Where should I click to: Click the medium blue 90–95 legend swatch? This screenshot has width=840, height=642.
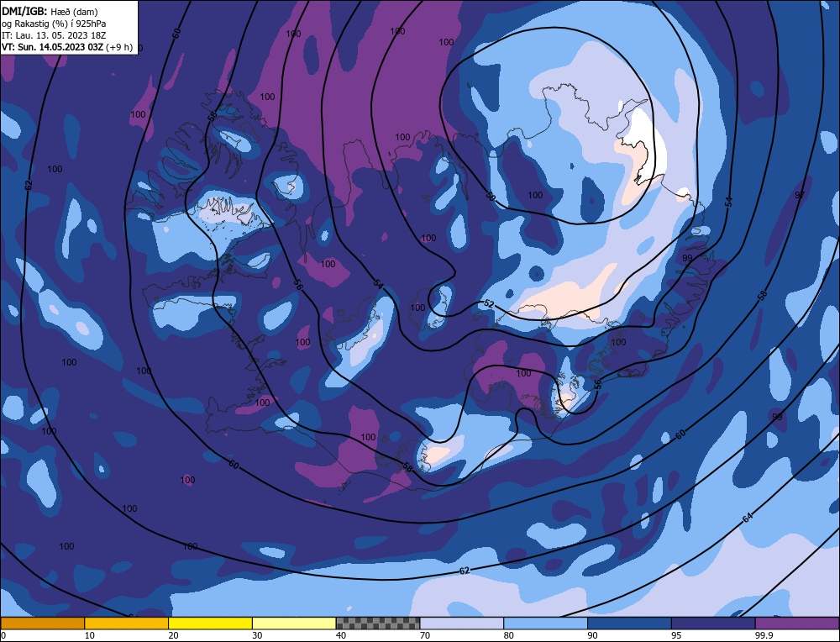click(629, 623)
